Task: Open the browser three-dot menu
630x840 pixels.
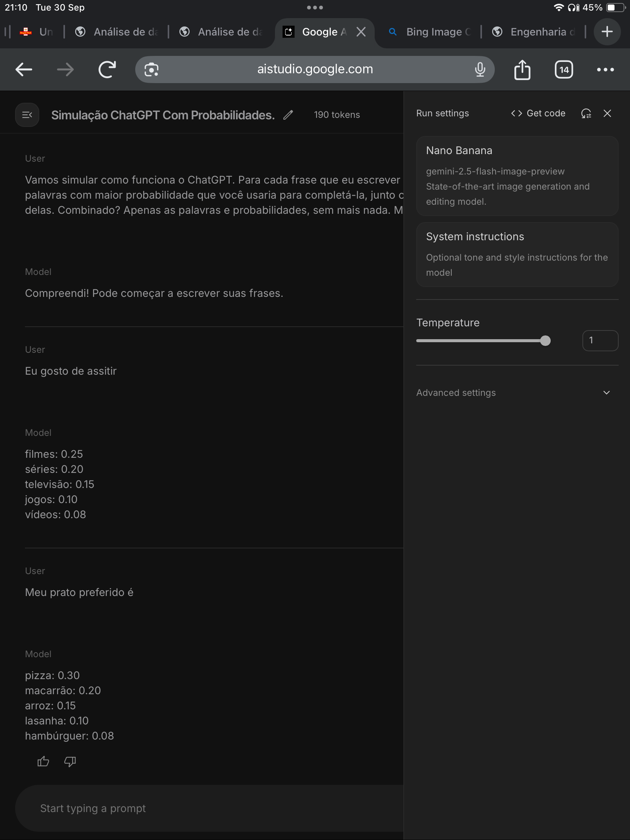Action: [605, 69]
